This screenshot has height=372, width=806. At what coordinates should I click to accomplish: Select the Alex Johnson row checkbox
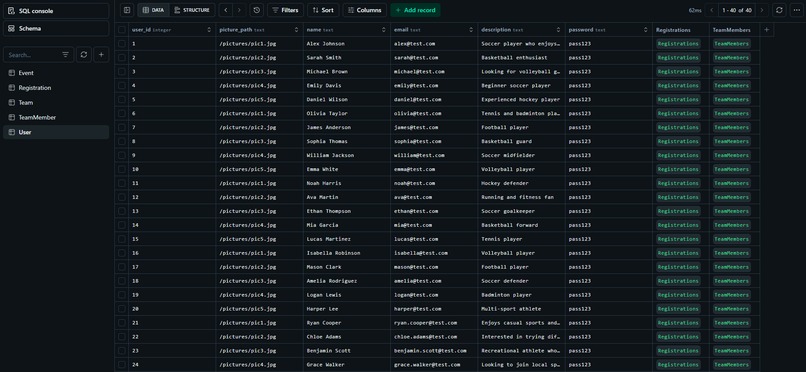point(122,44)
